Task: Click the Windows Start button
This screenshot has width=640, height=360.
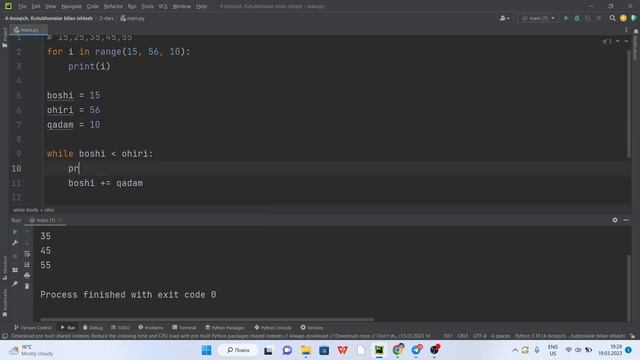Action: (x=207, y=350)
